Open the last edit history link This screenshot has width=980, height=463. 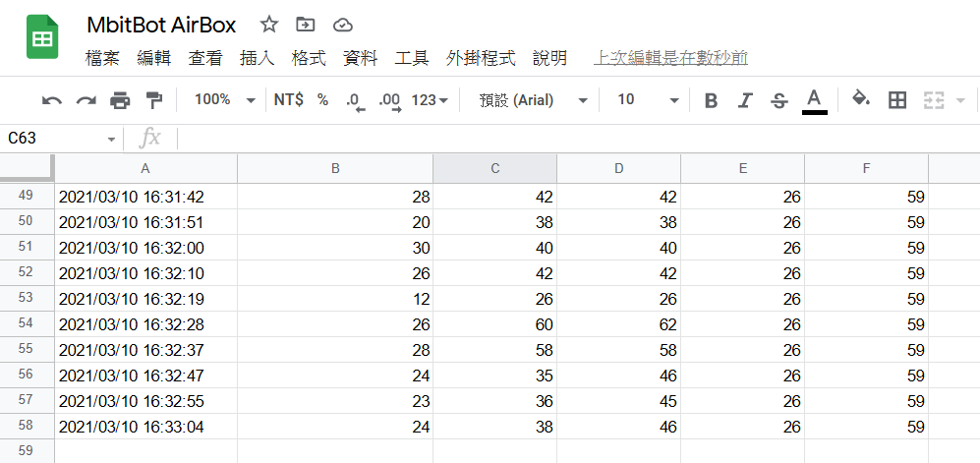click(670, 59)
